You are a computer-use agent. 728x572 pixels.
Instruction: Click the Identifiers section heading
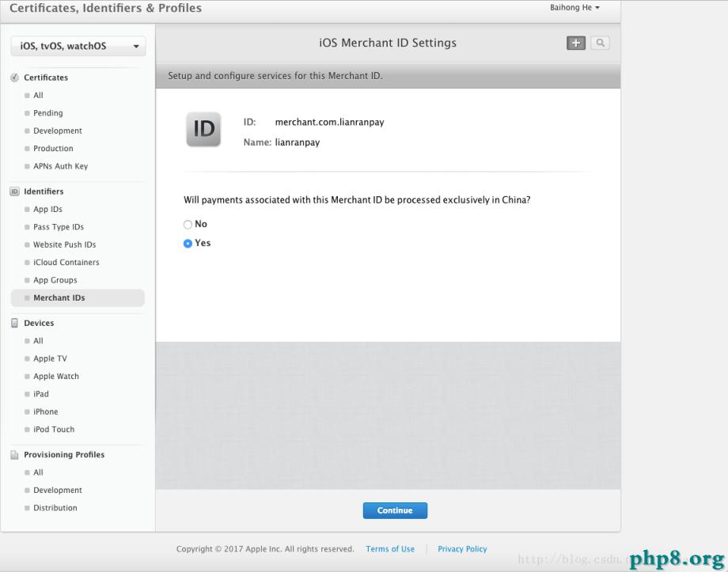(x=44, y=191)
